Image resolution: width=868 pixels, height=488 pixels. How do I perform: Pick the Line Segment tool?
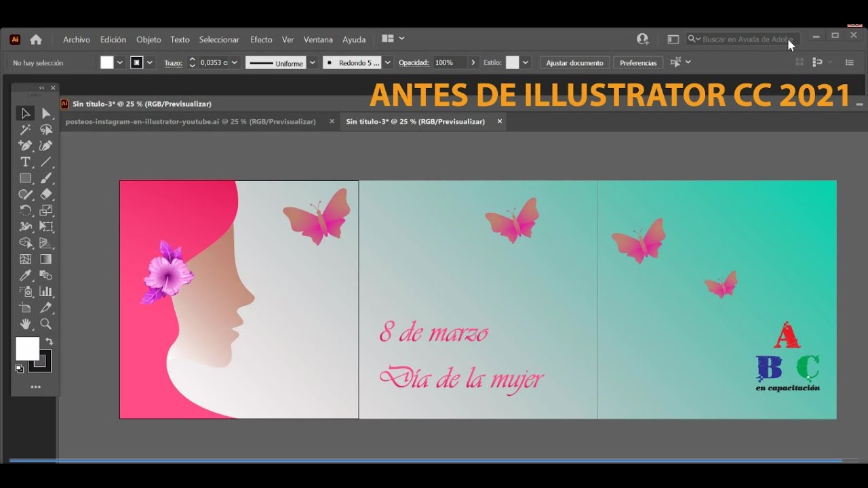(46, 162)
